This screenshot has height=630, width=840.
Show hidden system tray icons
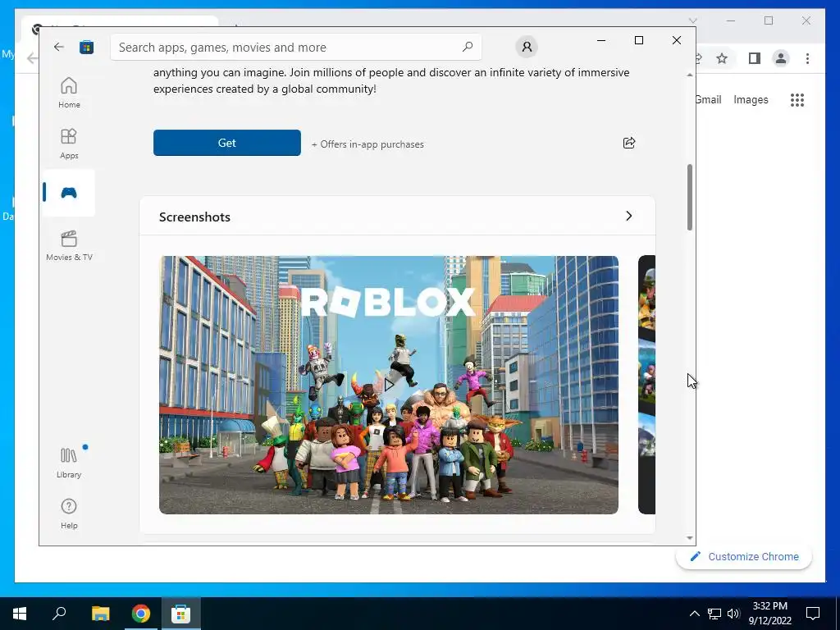(694, 614)
